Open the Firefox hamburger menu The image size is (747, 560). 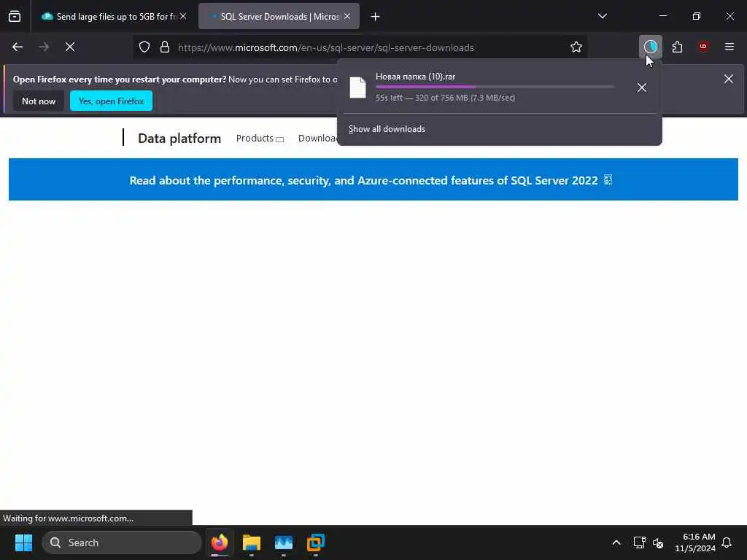[x=729, y=47]
